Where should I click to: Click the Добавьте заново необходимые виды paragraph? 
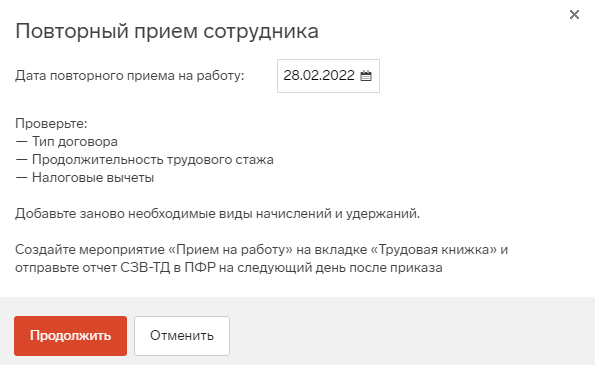217,214
